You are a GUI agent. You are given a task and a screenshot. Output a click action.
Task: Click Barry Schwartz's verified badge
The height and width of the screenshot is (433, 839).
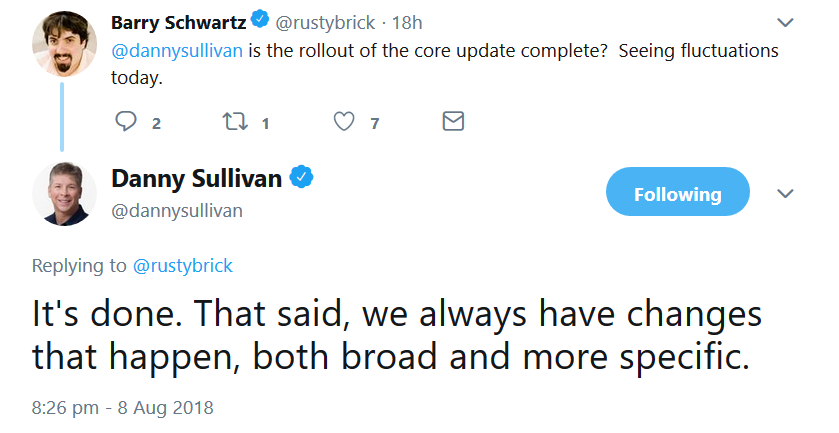pyautogui.click(x=259, y=19)
